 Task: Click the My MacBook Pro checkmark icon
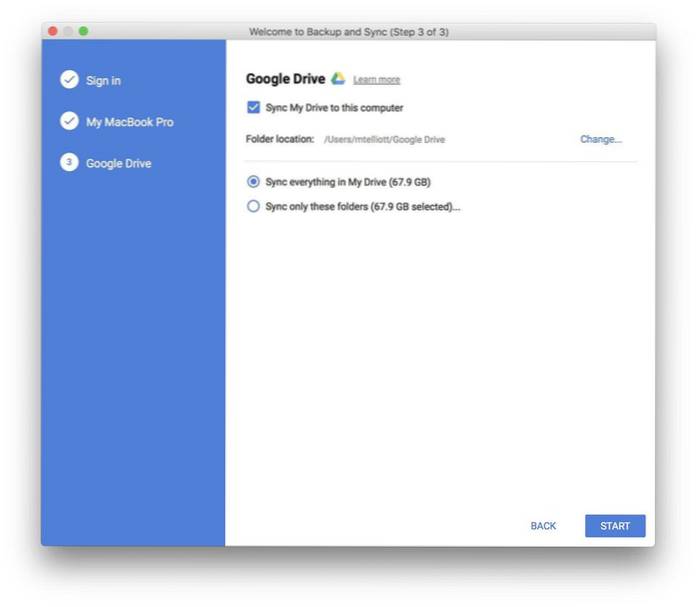pyautogui.click(x=69, y=121)
